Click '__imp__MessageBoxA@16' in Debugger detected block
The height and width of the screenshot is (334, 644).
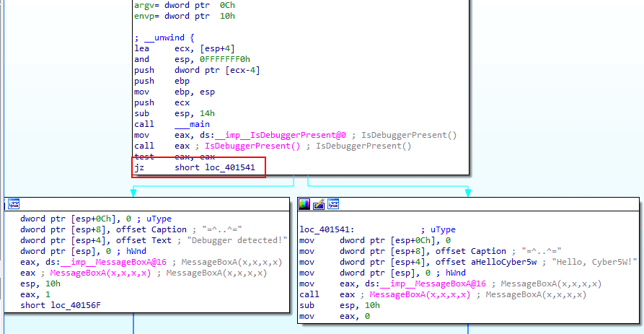pos(113,262)
